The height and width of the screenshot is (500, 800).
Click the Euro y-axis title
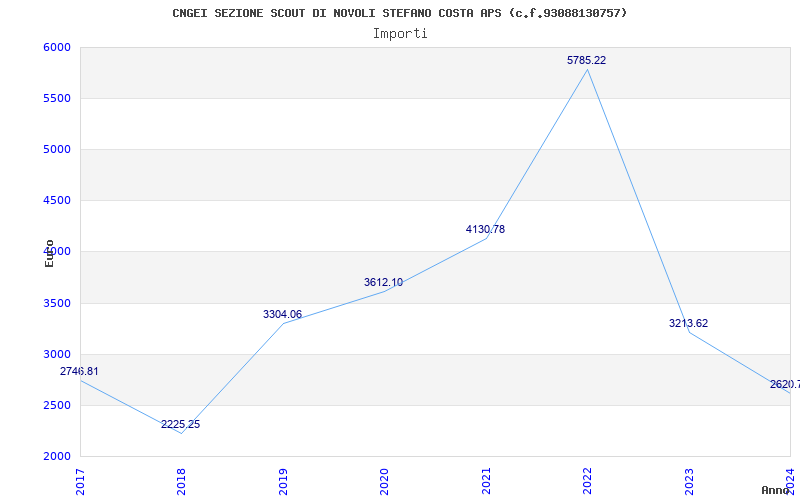pyautogui.click(x=49, y=253)
